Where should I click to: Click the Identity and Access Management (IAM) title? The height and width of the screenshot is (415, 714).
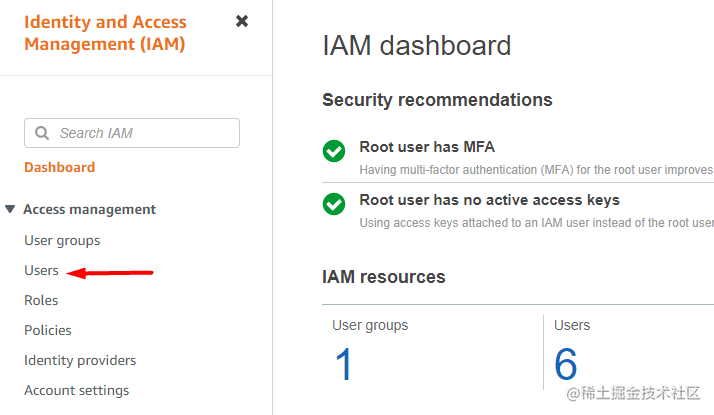[x=105, y=32]
